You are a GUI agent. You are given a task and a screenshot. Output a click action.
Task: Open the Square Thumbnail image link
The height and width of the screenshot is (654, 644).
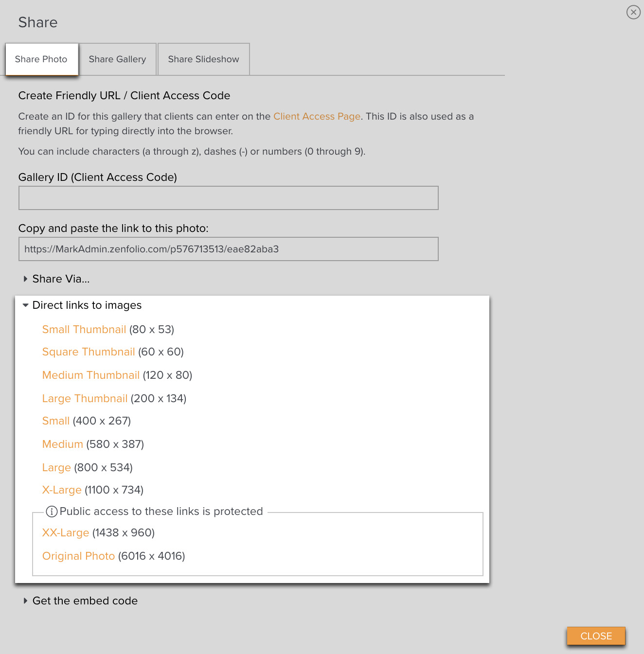coord(88,352)
